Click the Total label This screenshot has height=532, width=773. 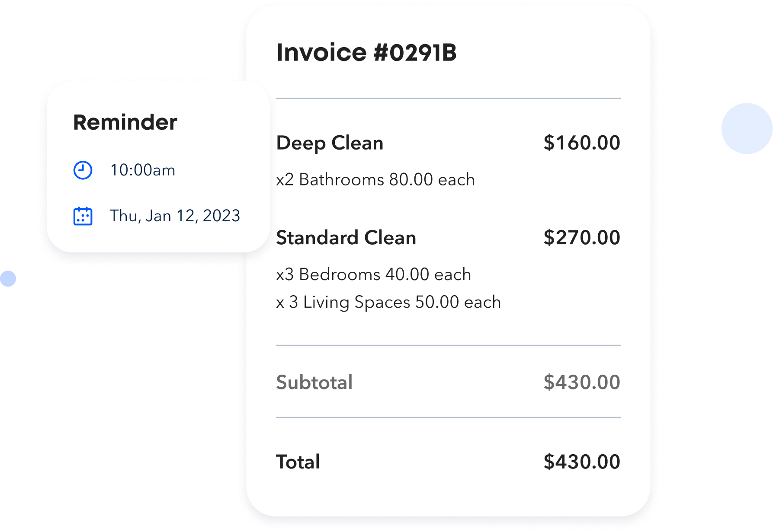(x=298, y=462)
